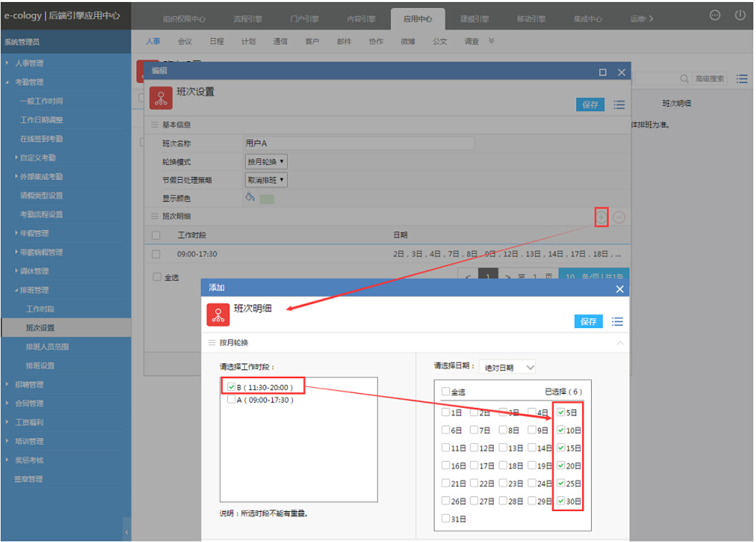Check the A (09:00-17:30) work period
This screenshot has width=756, height=542.
231,400
